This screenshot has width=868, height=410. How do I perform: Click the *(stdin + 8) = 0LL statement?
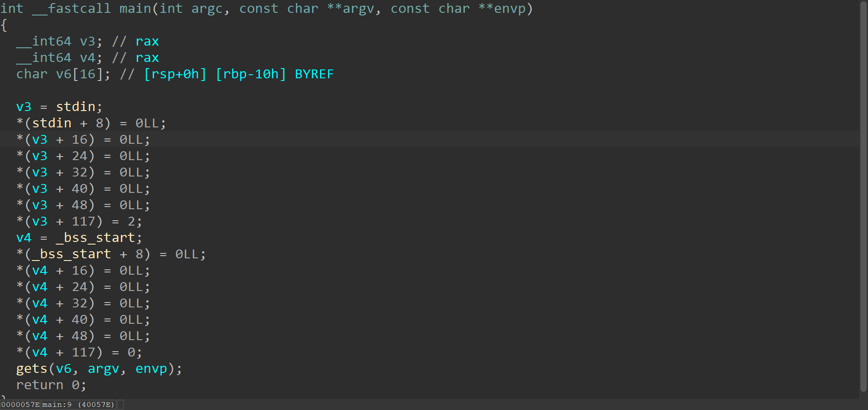point(91,123)
